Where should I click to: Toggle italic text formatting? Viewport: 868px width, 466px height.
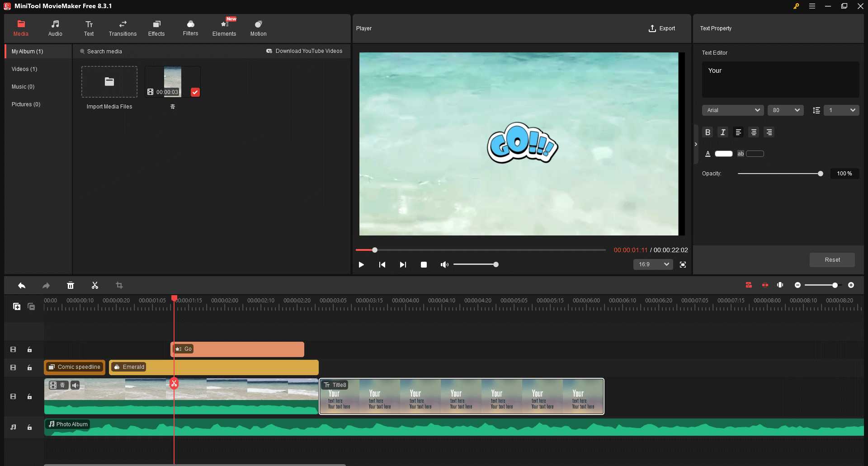pos(722,132)
